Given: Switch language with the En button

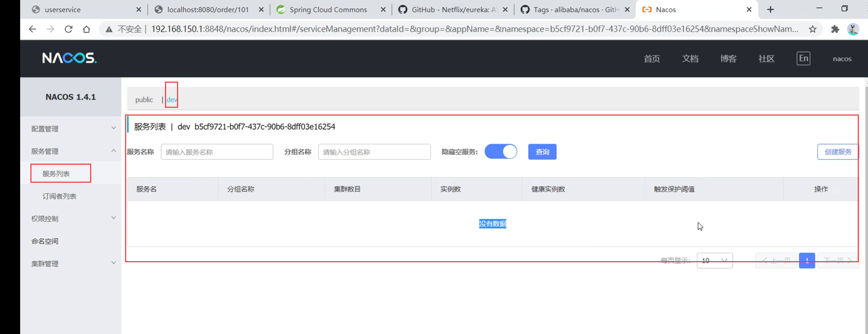Looking at the screenshot, I should (x=803, y=58).
